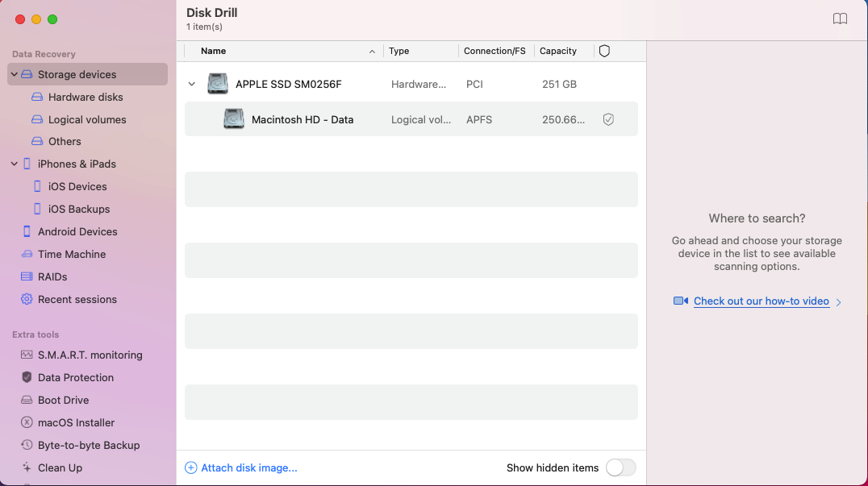Click the Hardware... type cell
868x486 pixels.
[419, 84]
